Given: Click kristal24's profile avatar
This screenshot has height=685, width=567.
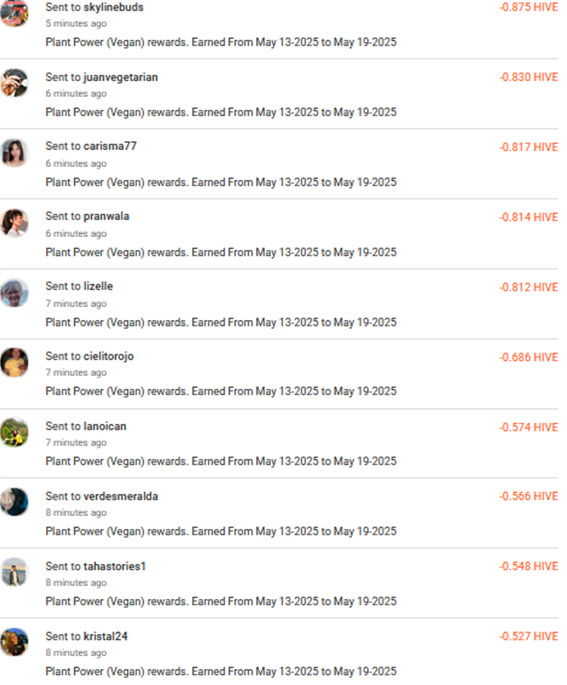Looking at the screenshot, I should [14, 642].
